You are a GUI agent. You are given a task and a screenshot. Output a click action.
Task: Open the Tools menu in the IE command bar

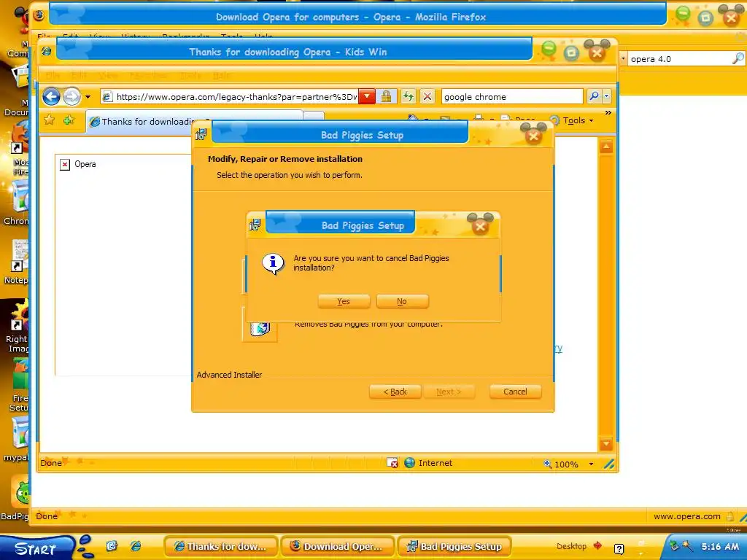click(572, 120)
